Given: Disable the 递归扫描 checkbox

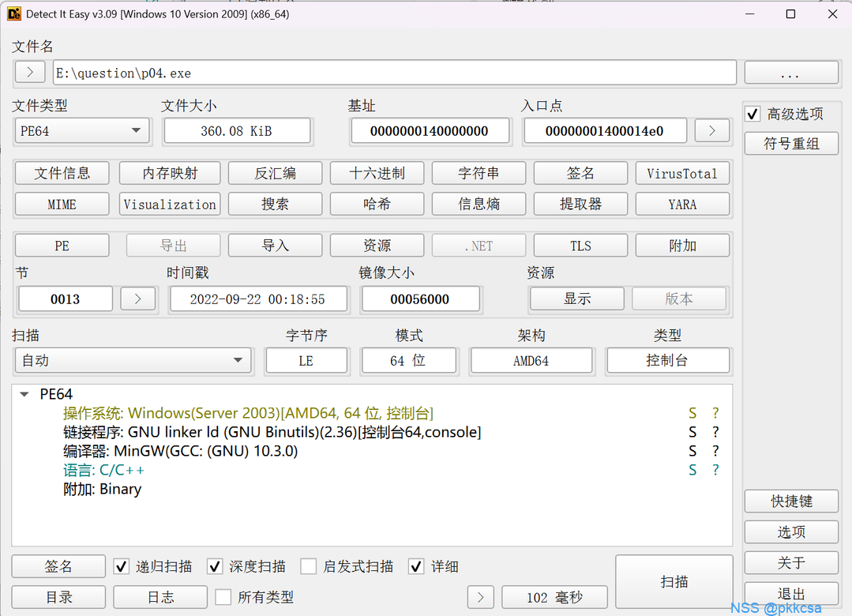Looking at the screenshot, I should click(x=122, y=566).
